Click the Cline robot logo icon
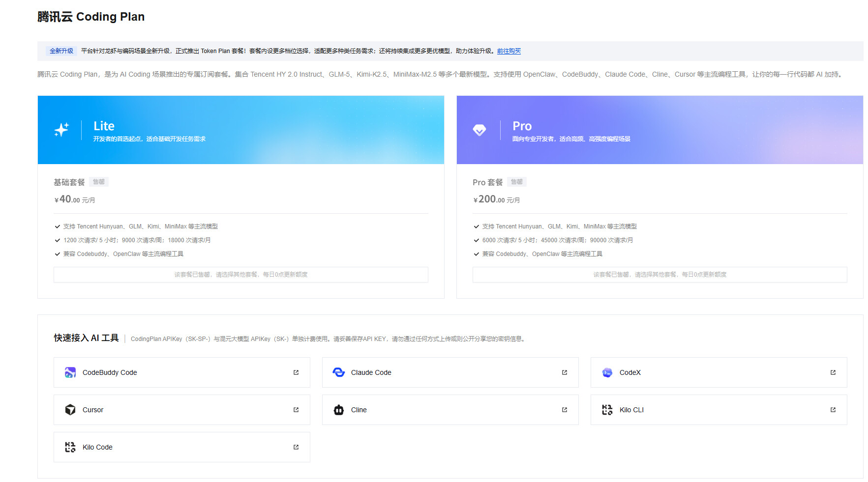The height and width of the screenshot is (482, 868). 339,410
